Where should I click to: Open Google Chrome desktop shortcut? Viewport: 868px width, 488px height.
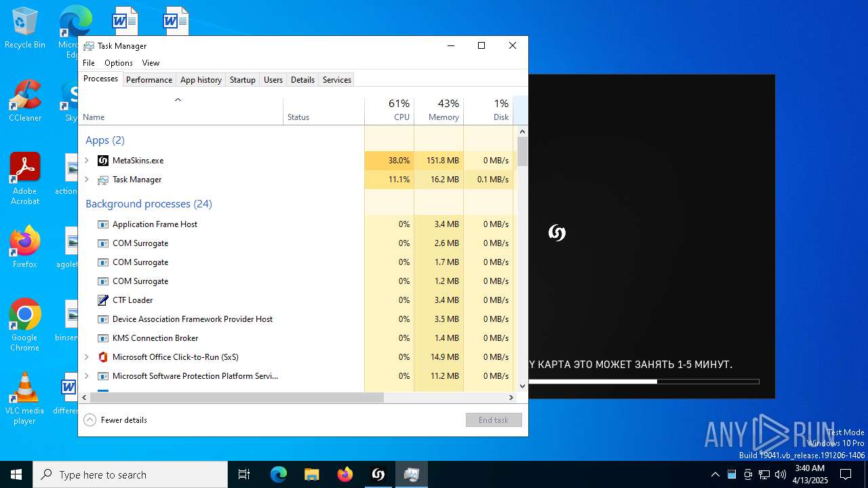pyautogui.click(x=25, y=325)
